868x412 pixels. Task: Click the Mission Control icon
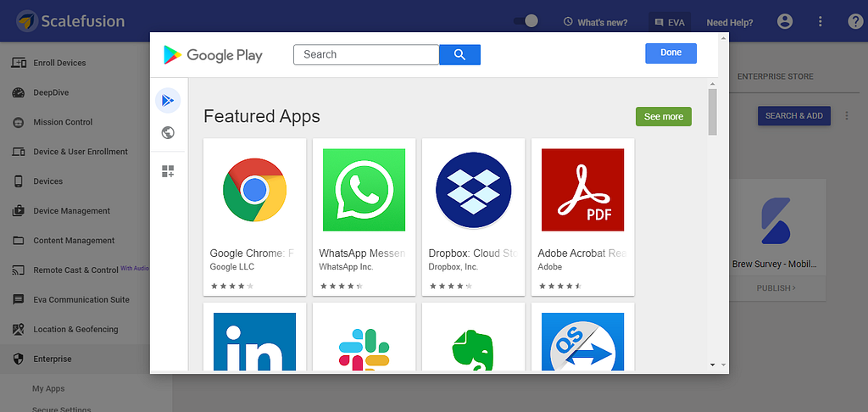19,122
